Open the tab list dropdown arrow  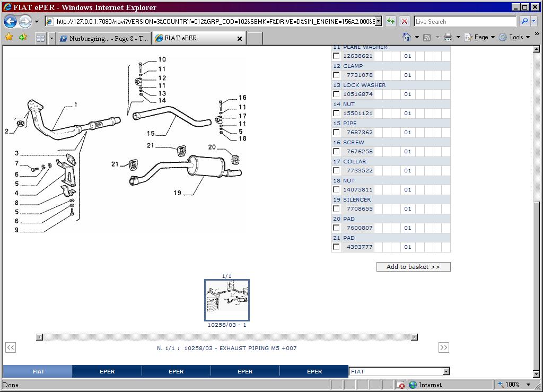pyautogui.click(x=51, y=38)
